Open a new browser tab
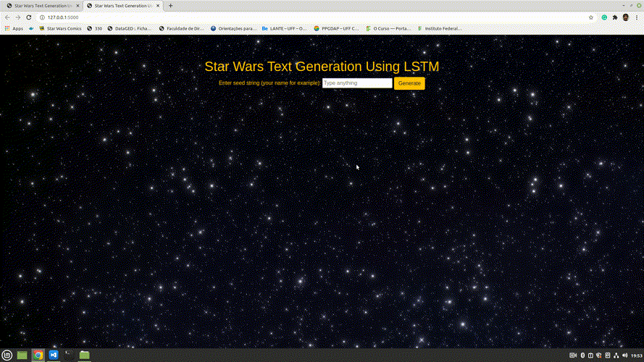 pyautogui.click(x=170, y=6)
